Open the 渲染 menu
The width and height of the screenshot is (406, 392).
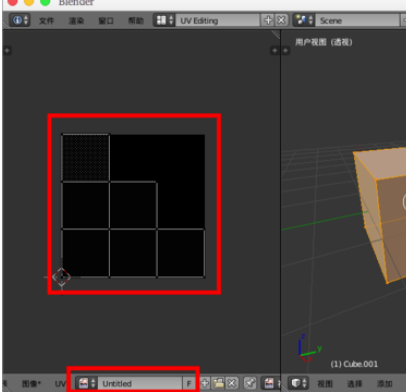76,21
